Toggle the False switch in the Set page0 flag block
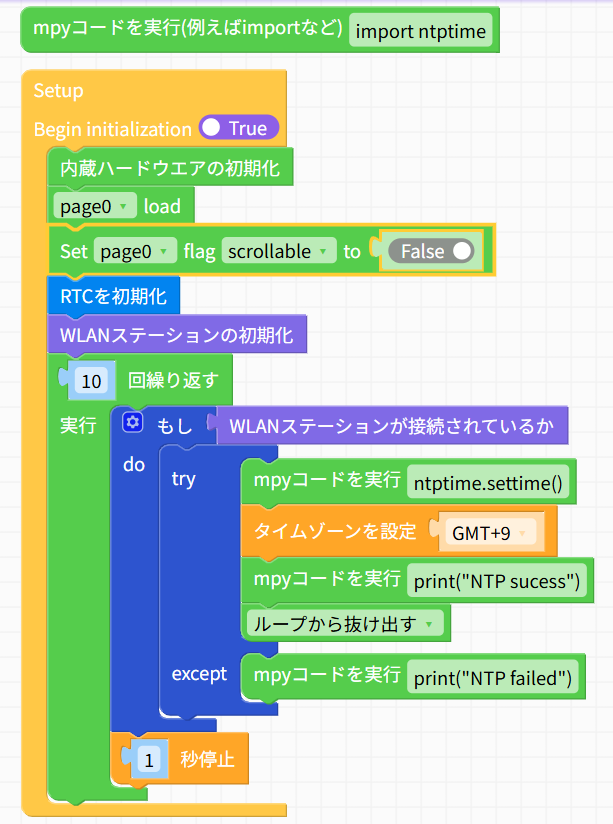Image resolution: width=613 pixels, height=824 pixels. [431, 251]
